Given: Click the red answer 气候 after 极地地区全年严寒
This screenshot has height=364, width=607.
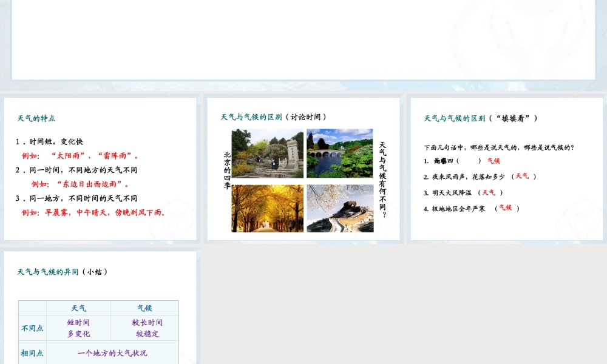Looking at the screenshot, I should tap(506, 207).
